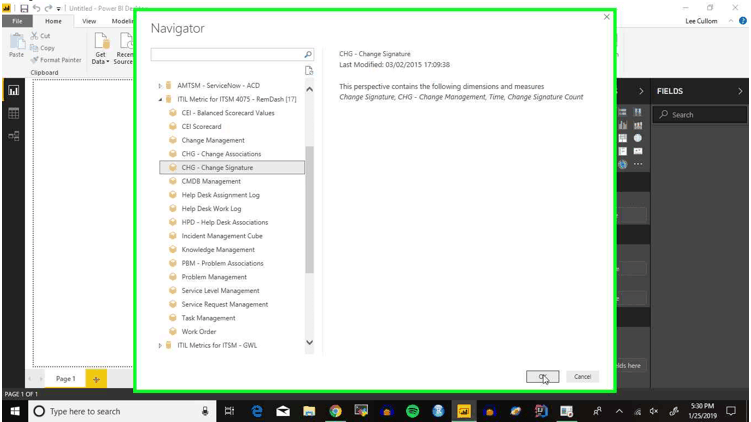This screenshot has height=422, width=751.
Task: Open Relationships view from left sidebar
Action: pyautogui.click(x=13, y=136)
